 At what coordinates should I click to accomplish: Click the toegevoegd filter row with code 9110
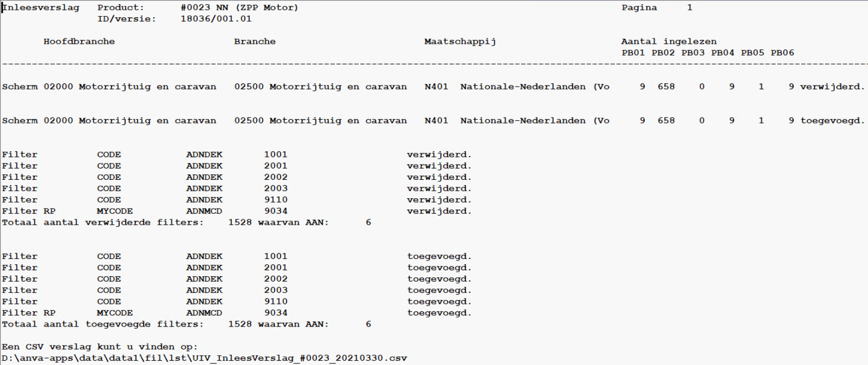pyautogui.click(x=236, y=302)
